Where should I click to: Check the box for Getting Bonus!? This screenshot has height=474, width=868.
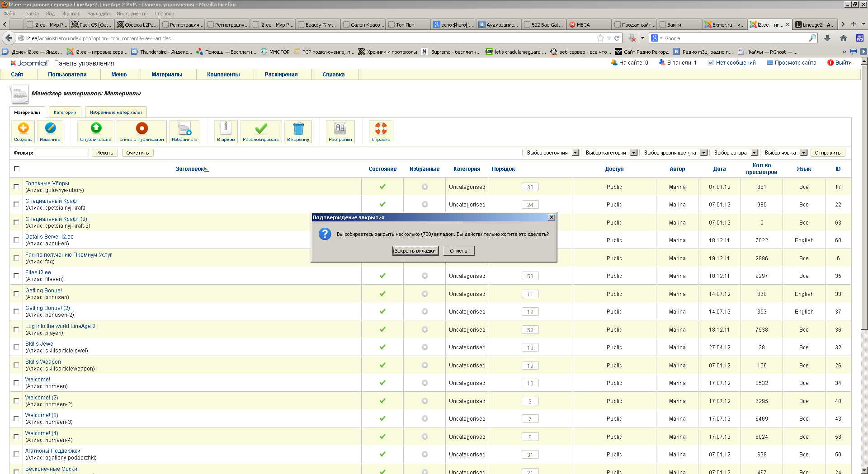tap(16, 294)
